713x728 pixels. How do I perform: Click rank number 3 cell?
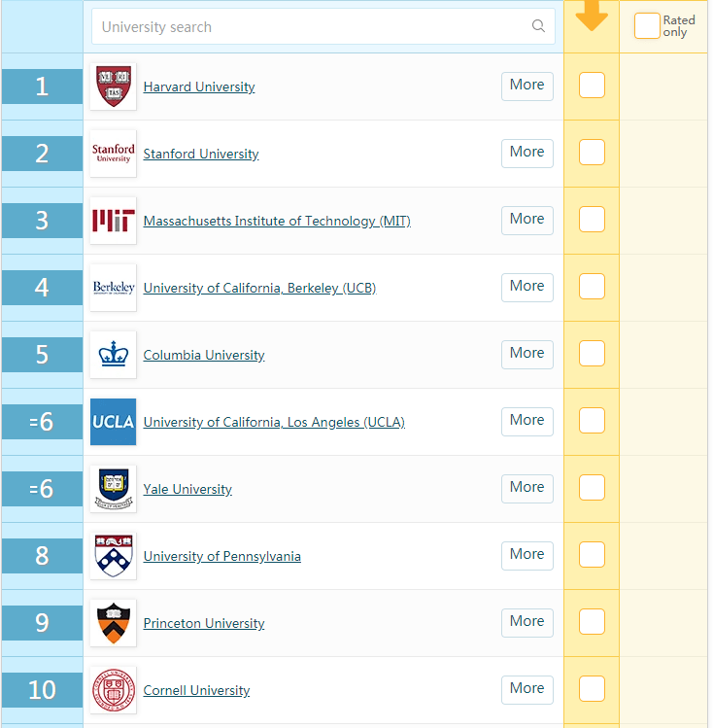(42, 221)
